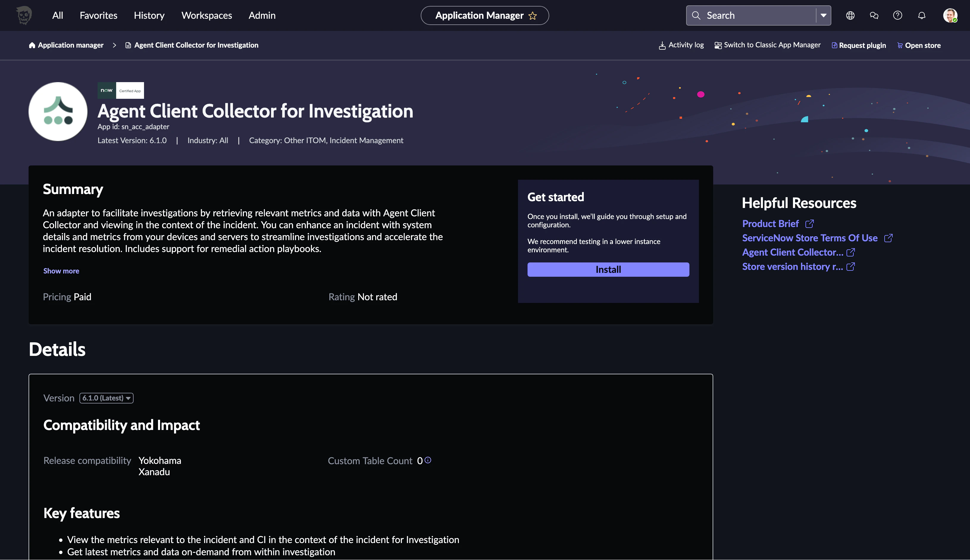Open the Version 6.1.0 (Latest) dropdown

click(107, 398)
